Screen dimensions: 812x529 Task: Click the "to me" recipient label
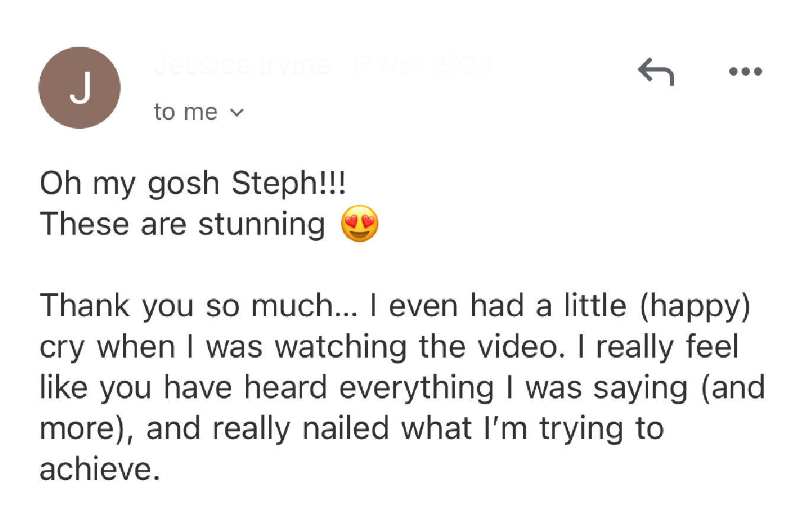pos(185,112)
